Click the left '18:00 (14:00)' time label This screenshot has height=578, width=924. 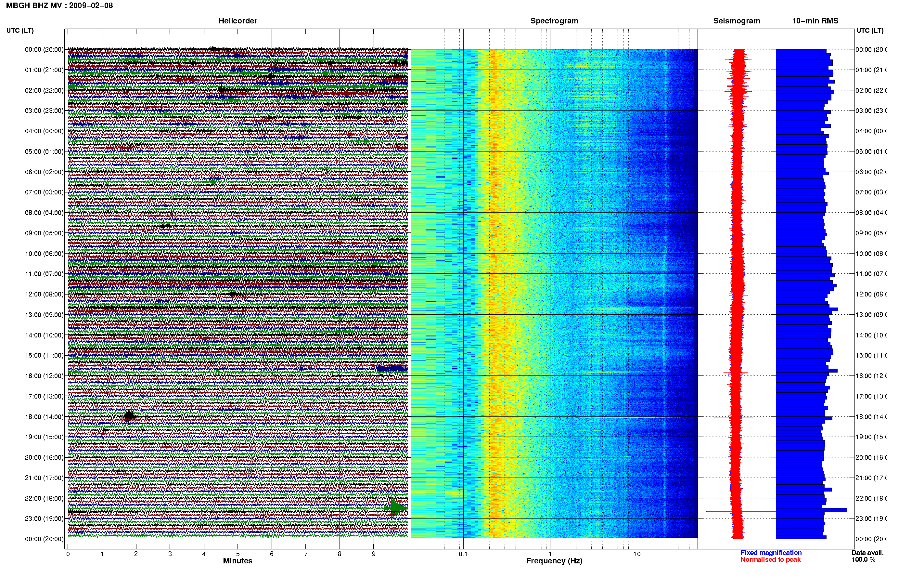44,417
